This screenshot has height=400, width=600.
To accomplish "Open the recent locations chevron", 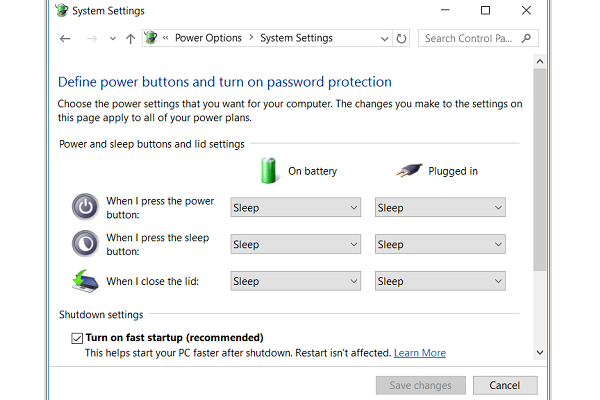I will tap(112, 38).
